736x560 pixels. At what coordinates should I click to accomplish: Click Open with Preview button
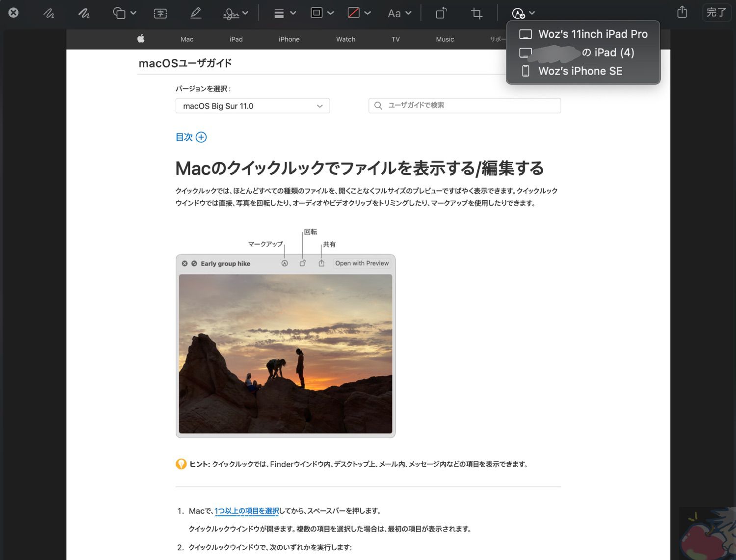(362, 264)
